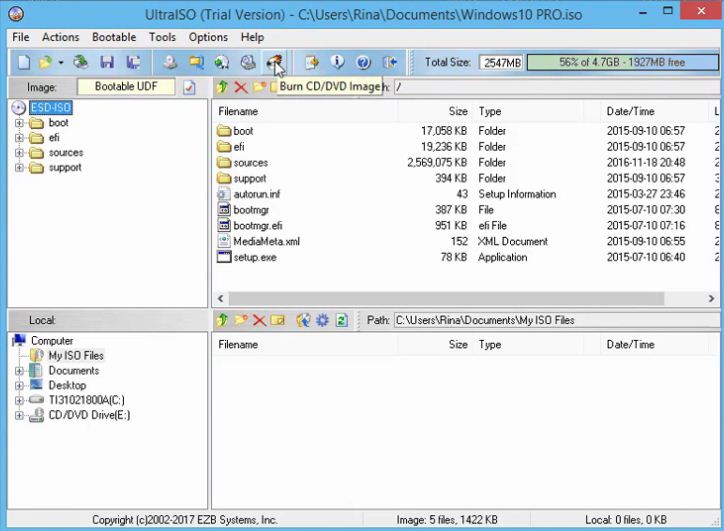
Task: Select the bootmgr.efi file row
Action: tap(466, 225)
